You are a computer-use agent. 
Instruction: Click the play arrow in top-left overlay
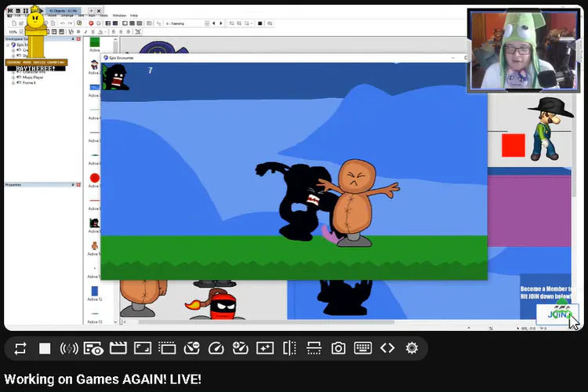42,11
